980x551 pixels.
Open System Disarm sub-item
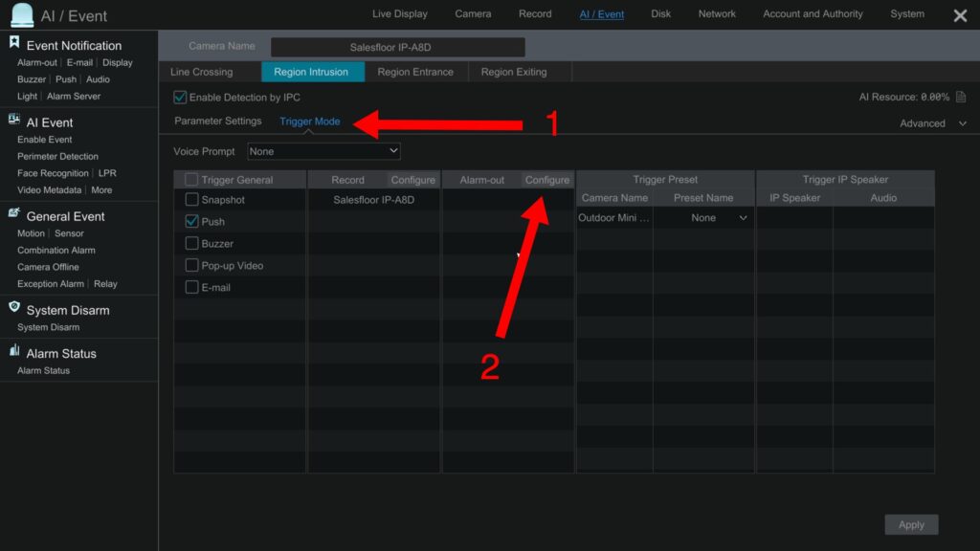point(48,327)
